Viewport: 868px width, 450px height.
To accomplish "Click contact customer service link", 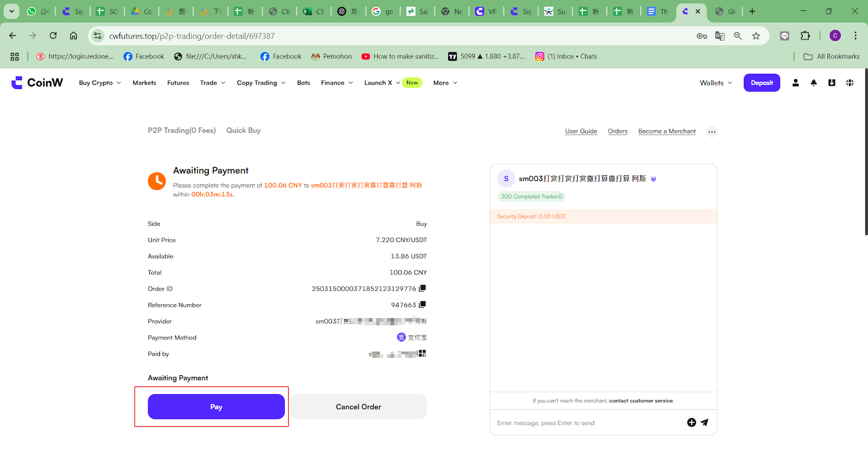I will pos(641,401).
